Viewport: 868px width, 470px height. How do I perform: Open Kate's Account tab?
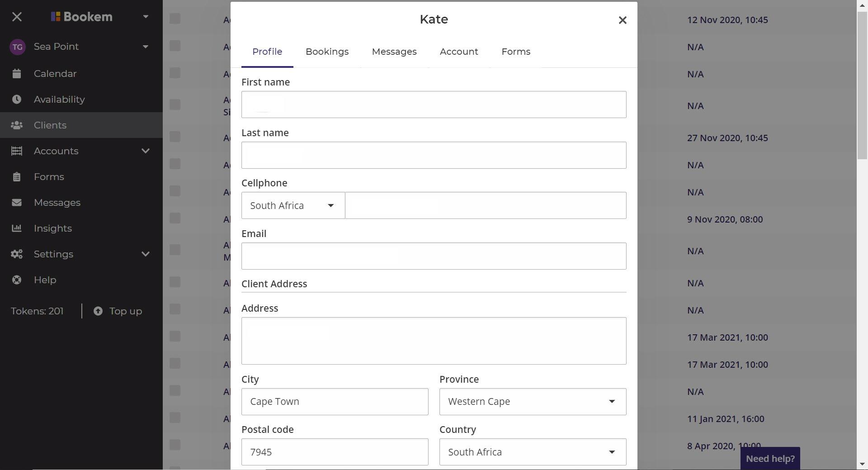click(x=459, y=52)
